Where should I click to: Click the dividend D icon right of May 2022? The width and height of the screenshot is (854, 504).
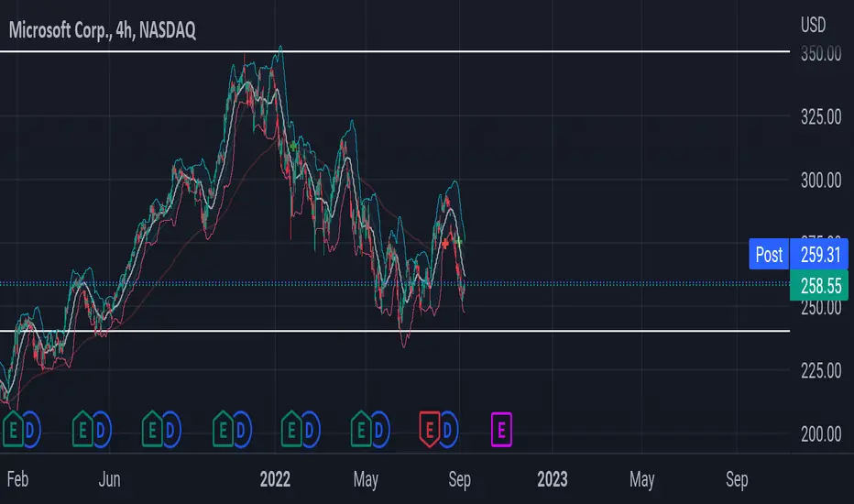click(379, 430)
